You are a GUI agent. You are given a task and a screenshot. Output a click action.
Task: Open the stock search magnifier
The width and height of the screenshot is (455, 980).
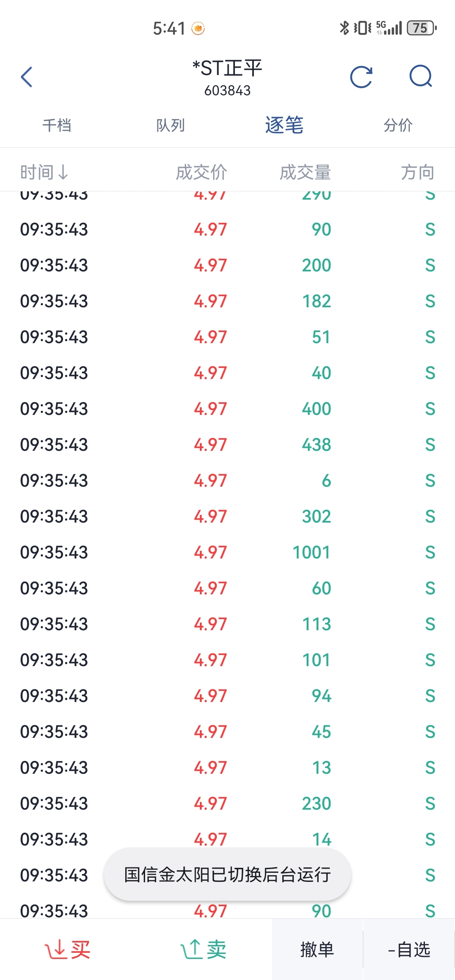[x=421, y=76]
